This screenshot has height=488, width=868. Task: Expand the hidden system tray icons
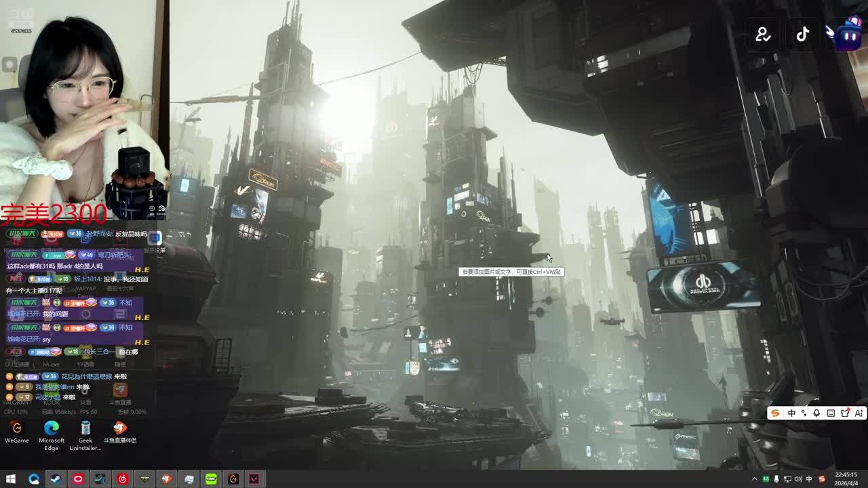[755, 479]
